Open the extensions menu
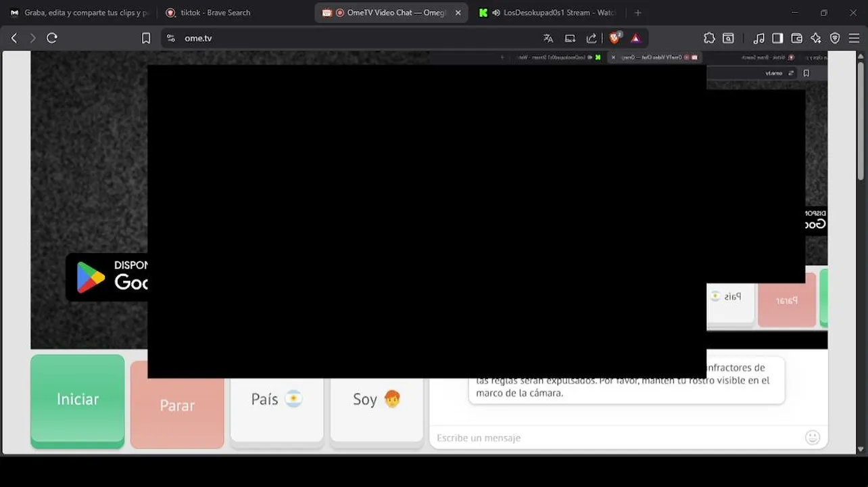Screen dimensions: 868x487 [709, 39]
